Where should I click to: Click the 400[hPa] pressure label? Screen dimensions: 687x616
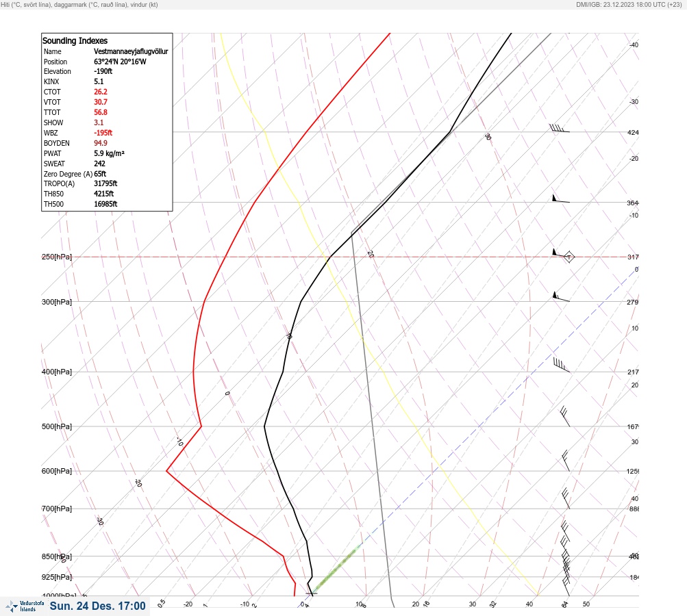57,372
